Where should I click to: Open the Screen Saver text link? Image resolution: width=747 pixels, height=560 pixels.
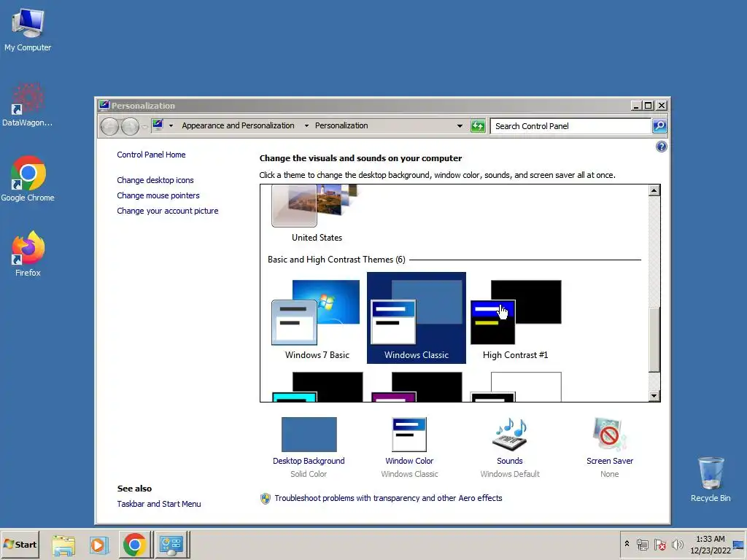[610, 461]
